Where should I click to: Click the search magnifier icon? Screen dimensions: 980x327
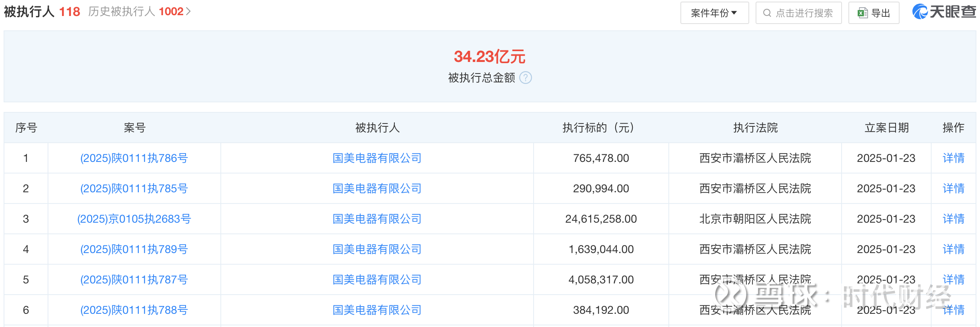pyautogui.click(x=767, y=13)
